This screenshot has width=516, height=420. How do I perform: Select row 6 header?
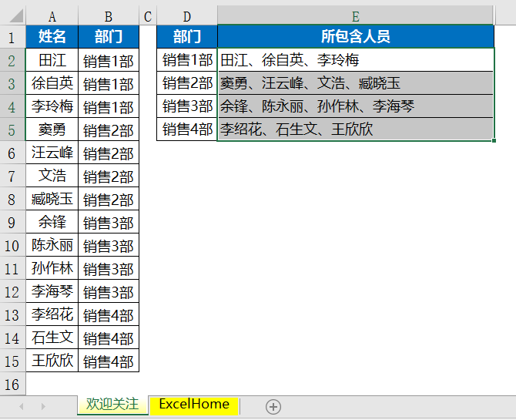(12, 153)
